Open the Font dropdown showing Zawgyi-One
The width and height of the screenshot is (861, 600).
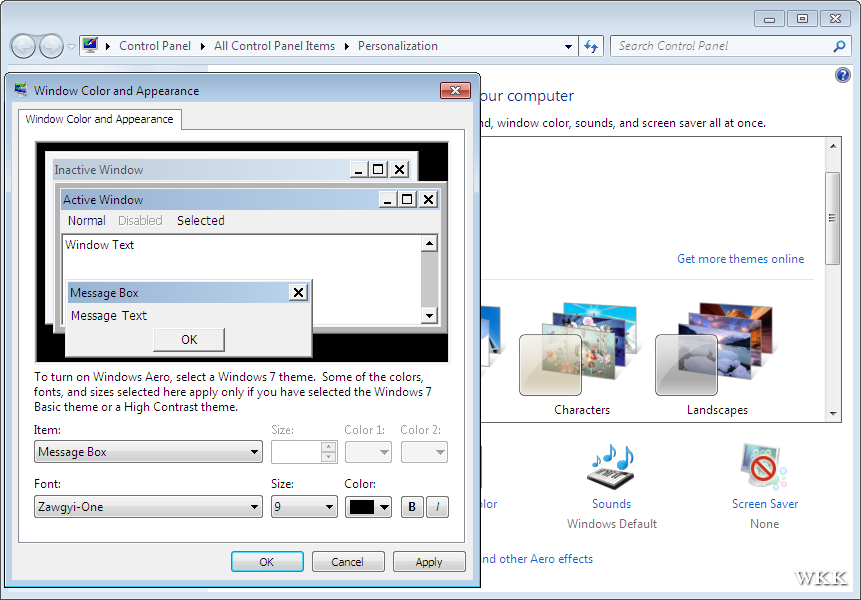point(148,507)
